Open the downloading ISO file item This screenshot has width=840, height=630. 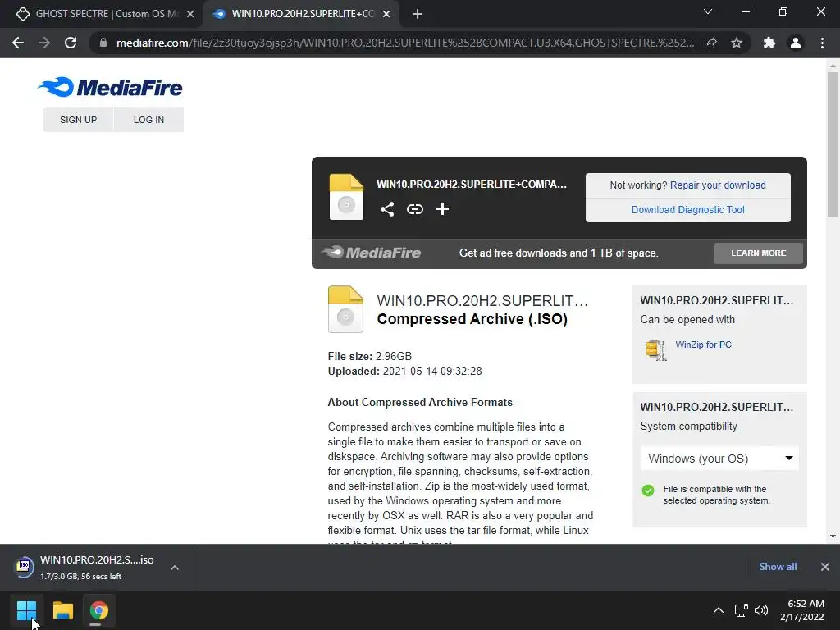(x=84, y=567)
